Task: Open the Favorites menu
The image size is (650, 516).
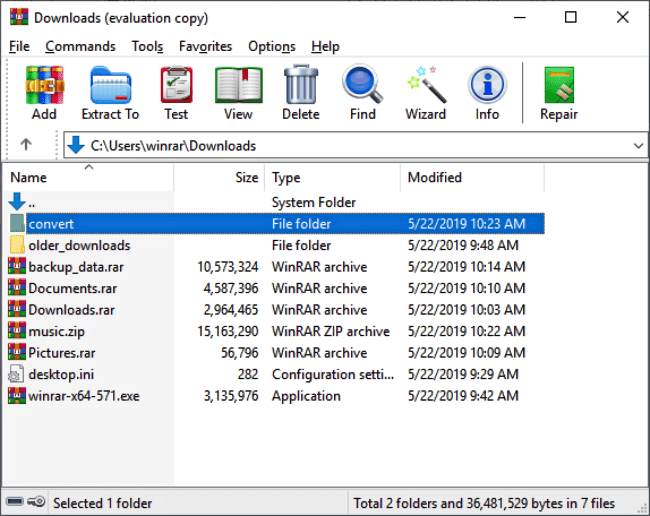Action: click(x=205, y=46)
